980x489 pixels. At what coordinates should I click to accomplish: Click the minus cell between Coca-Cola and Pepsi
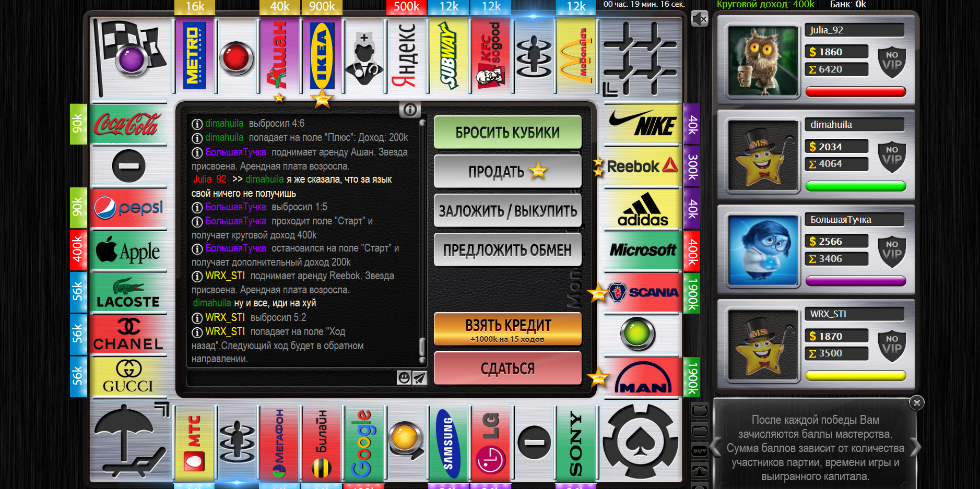[x=128, y=166]
